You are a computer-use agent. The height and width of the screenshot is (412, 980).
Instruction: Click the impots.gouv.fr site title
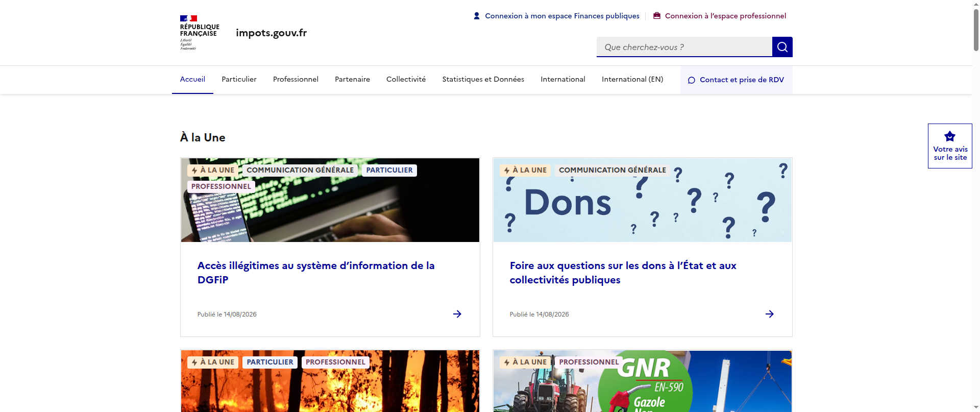click(x=271, y=33)
